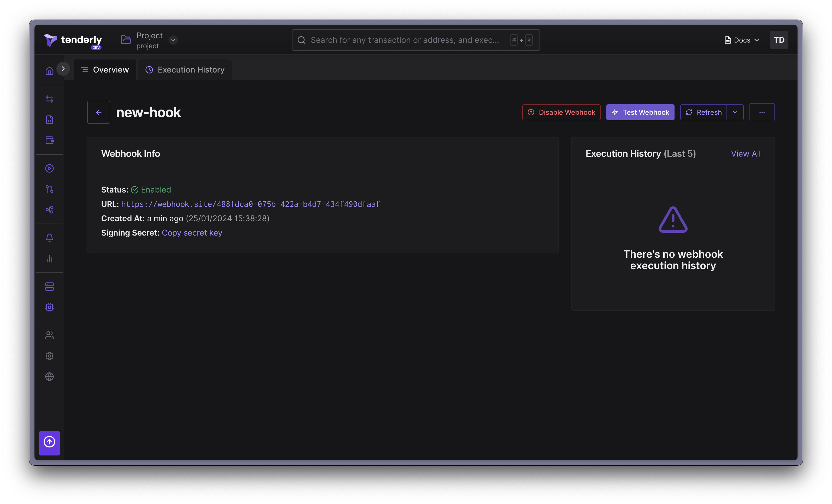Viewport: 832px width, 504px height.
Task: Click the alerts/bell sidebar icon
Action: point(49,237)
